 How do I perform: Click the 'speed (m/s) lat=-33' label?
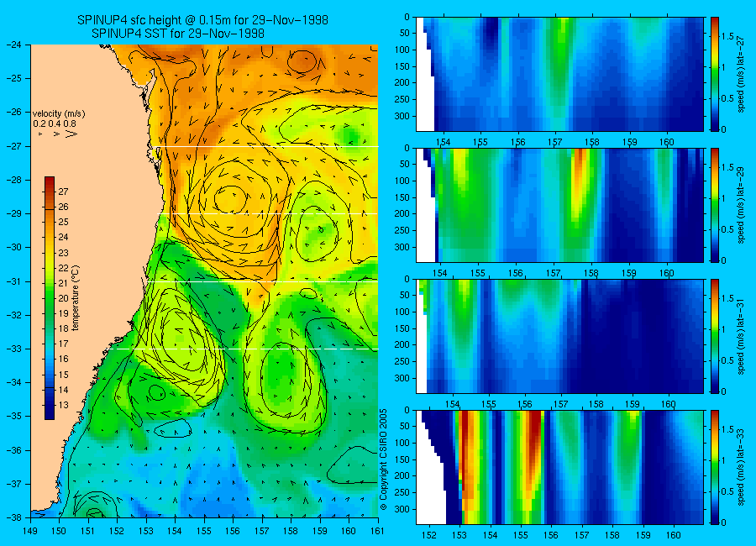[x=741, y=467]
